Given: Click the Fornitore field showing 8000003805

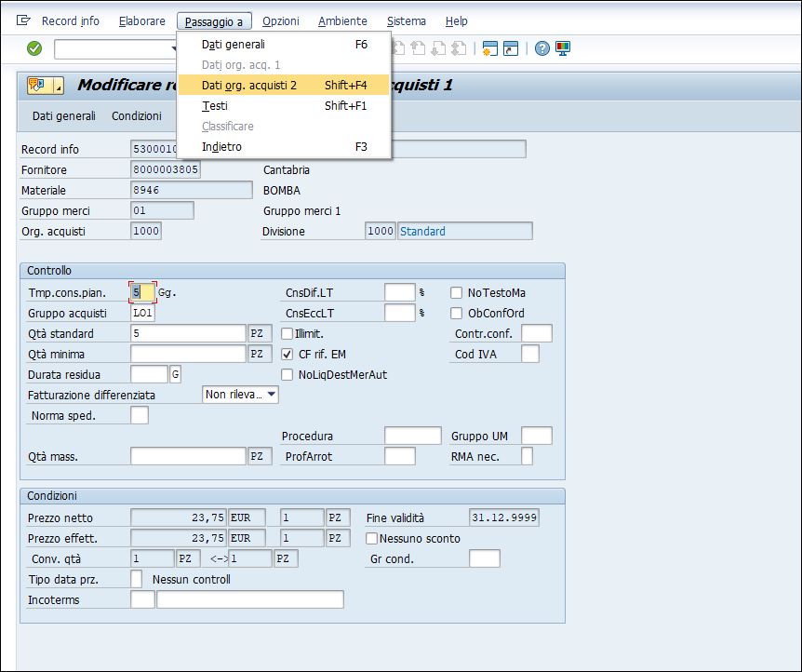Looking at the screenshot, I should 166,169.
